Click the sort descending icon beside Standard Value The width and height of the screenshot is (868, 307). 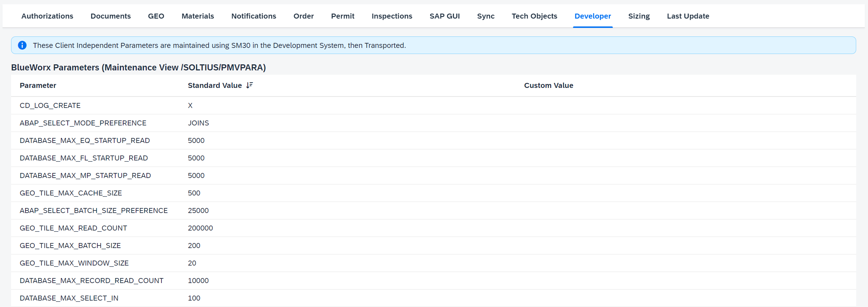(249, 85)
